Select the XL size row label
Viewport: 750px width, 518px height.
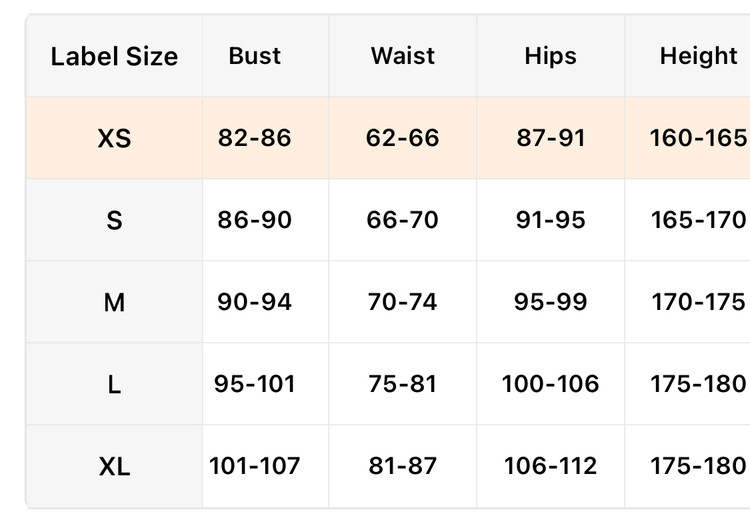(114, 466)
